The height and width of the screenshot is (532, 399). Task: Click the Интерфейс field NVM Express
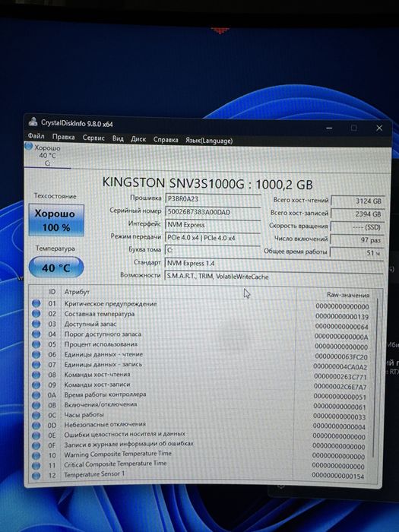pos(213,225)
